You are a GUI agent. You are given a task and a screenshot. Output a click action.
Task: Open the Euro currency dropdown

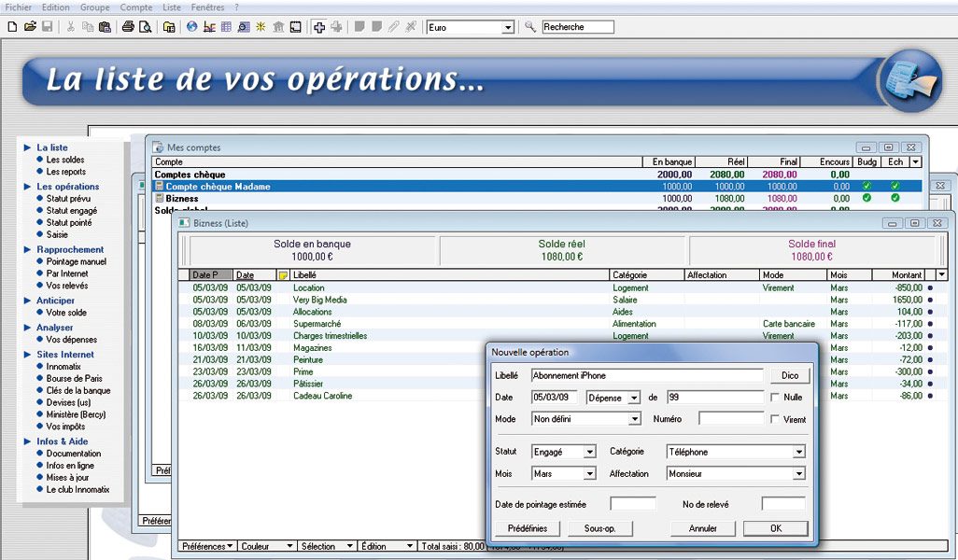click(x=508, y=27)
